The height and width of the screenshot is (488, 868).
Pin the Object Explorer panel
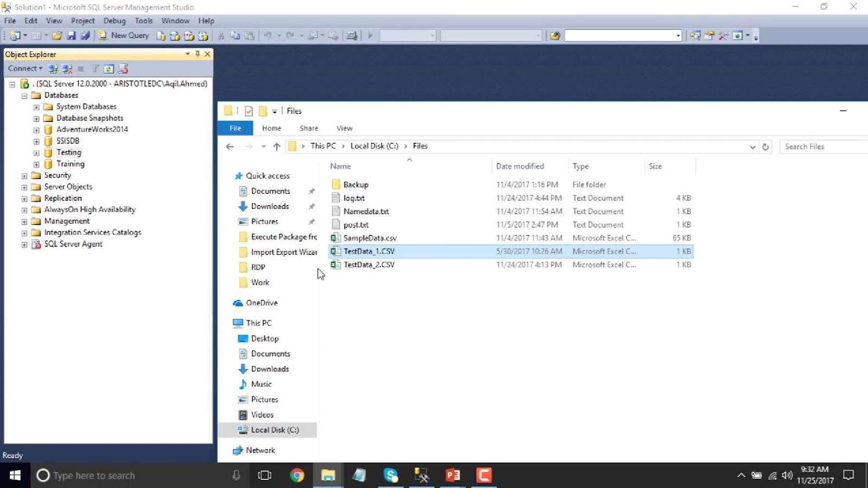[x=197, y=54]
